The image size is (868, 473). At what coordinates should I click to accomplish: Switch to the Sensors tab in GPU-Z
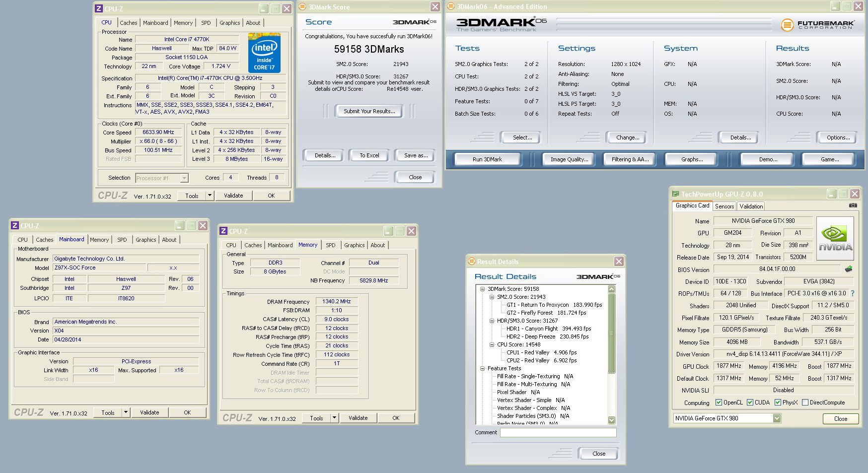coord(724,206)
